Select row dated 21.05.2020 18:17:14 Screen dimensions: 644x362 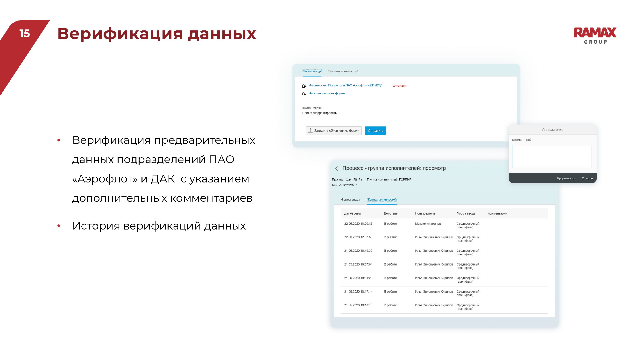pyautogui.click(x=444, y=293)
